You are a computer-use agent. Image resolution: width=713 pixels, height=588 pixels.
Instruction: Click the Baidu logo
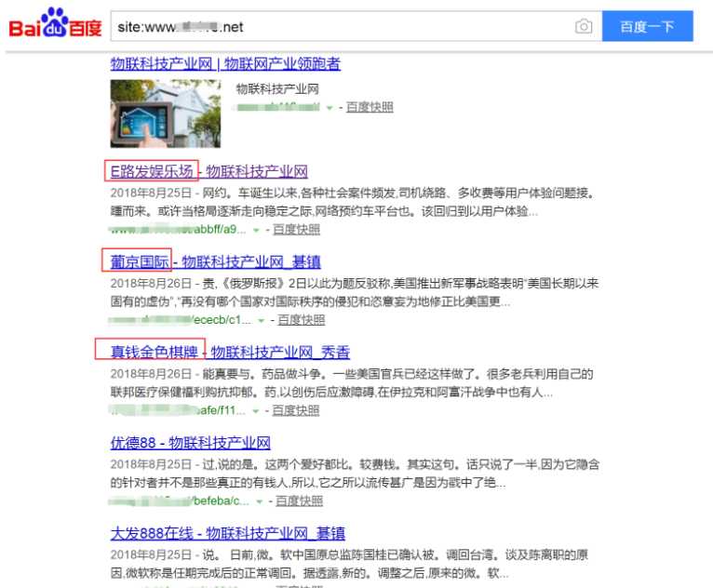coord(55,22)
